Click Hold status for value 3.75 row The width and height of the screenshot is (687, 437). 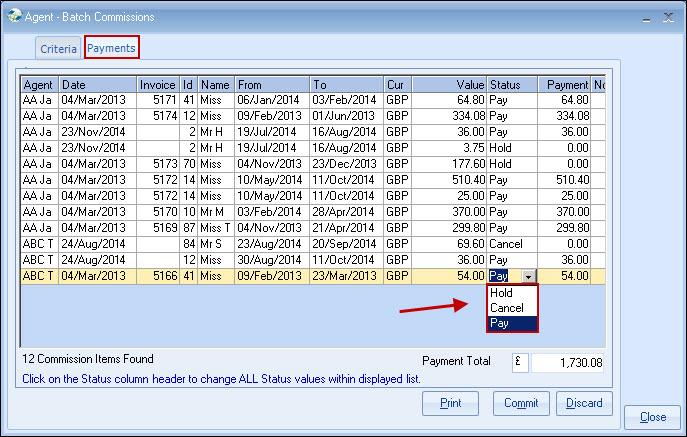click(512, 148)
